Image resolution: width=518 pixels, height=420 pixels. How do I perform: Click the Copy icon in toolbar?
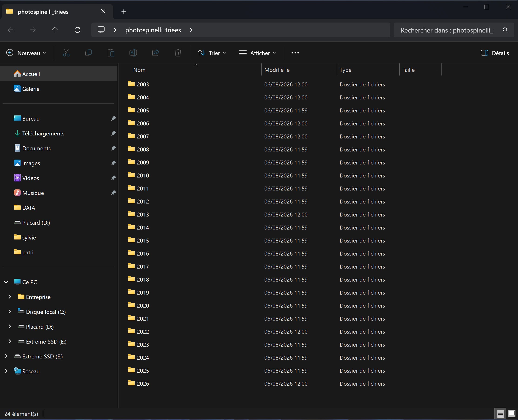89,53
